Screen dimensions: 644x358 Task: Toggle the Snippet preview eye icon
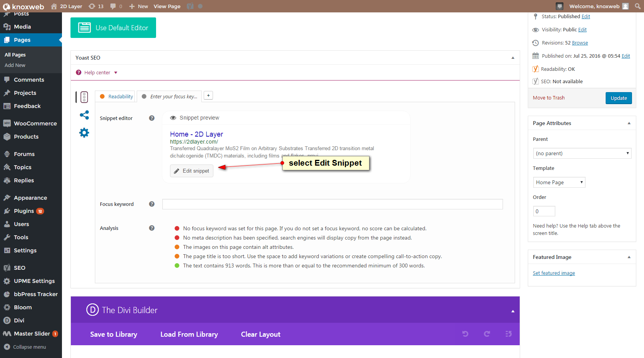[x=173, y=118]
